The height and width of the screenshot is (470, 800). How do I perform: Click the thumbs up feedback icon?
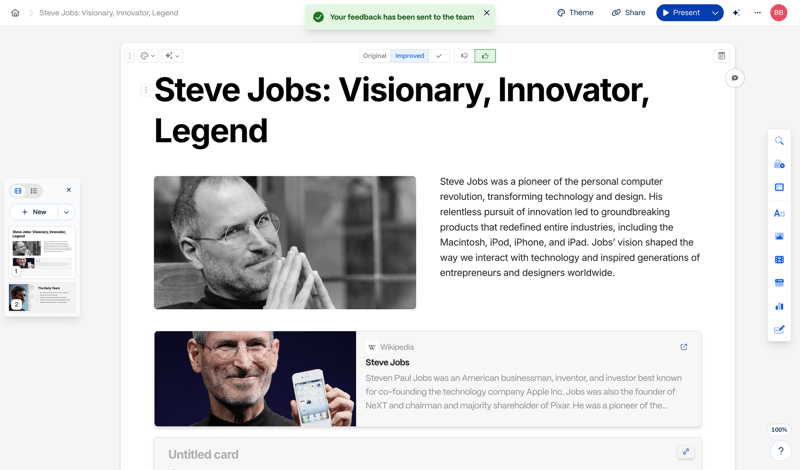click(x=485, y=56)
